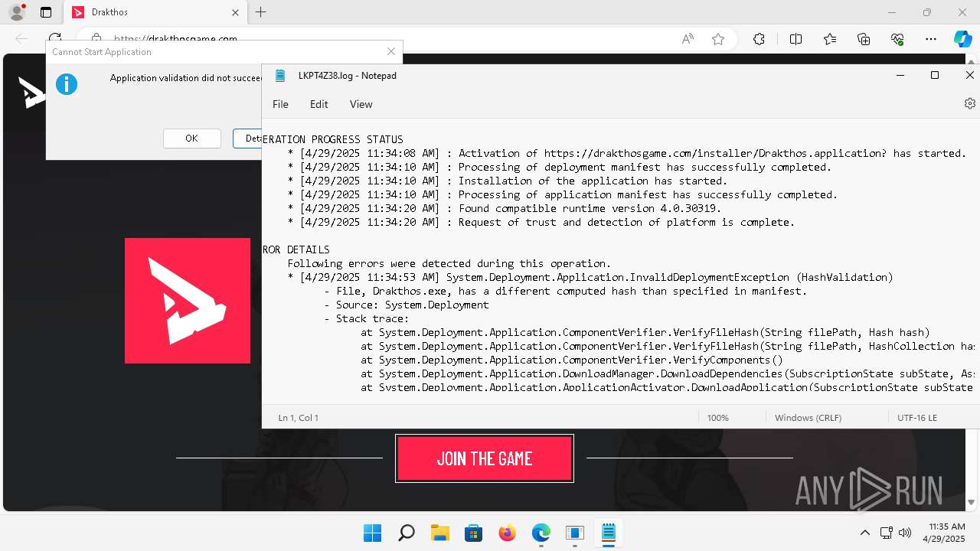Open Notepad View menu
Screen dimensions: 980x551
tap(361, 104)
